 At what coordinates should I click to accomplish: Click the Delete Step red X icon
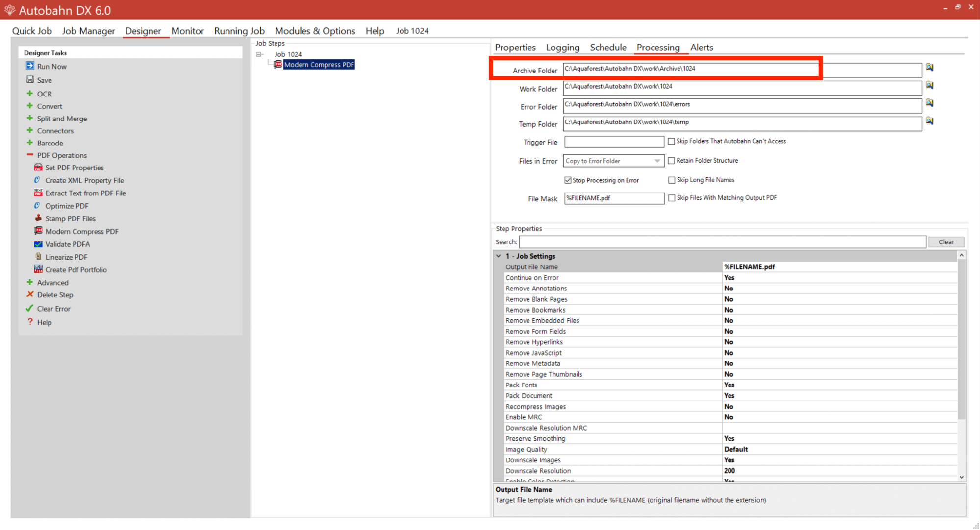[x=30, y=294]
